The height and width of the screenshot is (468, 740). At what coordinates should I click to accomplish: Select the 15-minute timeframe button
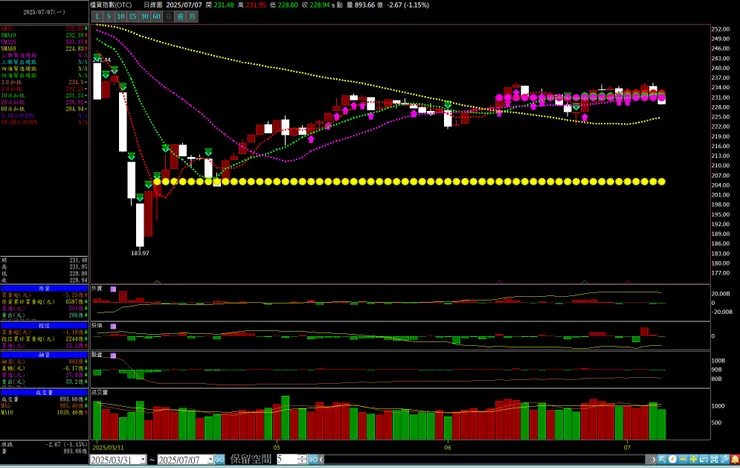(x=133, y=17)
